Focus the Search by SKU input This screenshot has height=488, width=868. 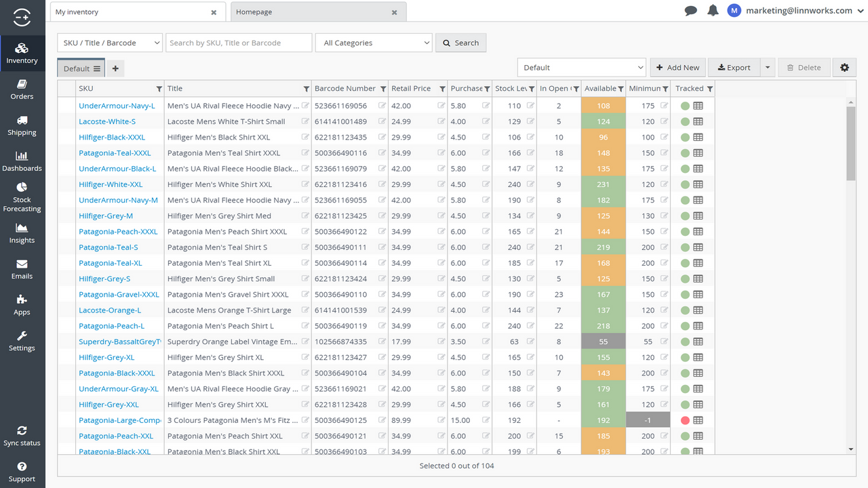coord(239,43)
